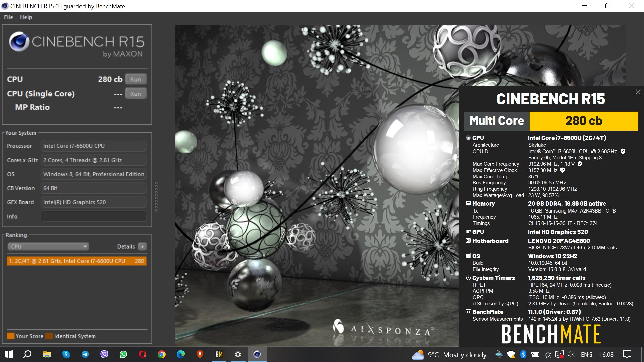This screenshot has height=362, width=644.
Task: Click the brown Identical System legend swatch
Action: (x=49, y=336)
